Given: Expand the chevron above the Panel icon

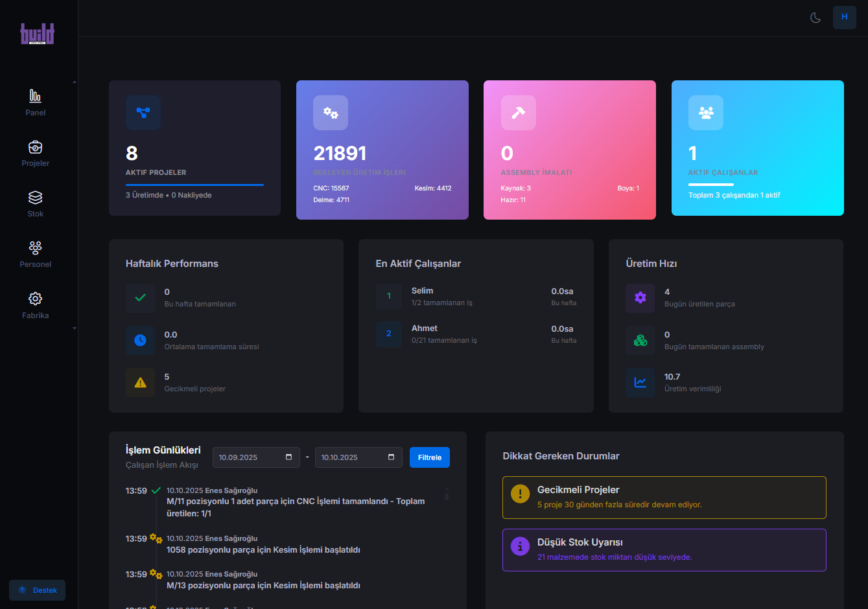Looking at the screenshot, I should [75, 82].
